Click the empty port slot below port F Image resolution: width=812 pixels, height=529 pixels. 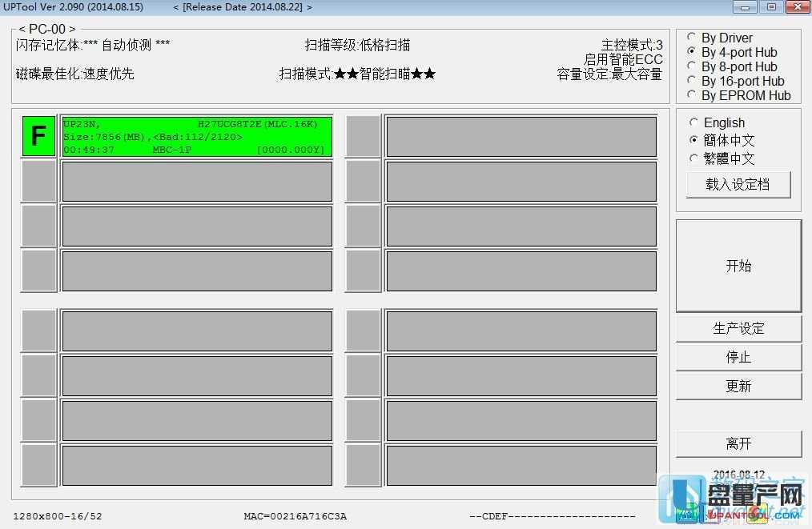point(38,181)
